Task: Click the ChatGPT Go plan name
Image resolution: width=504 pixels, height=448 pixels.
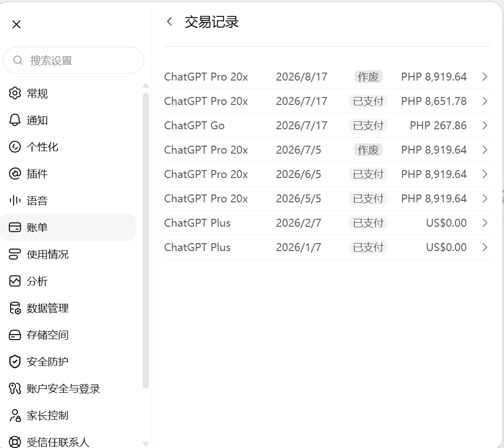Action: tap(194, 125)
